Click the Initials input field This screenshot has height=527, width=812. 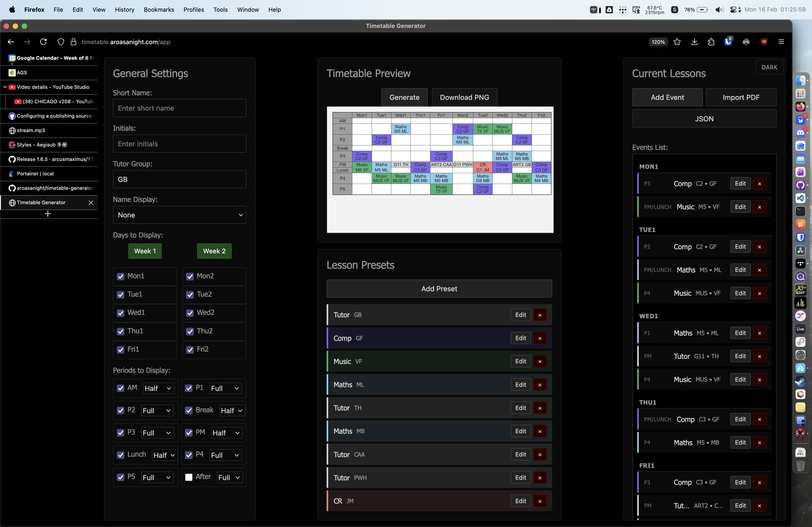pyautogui.click(x=180, y=144)
